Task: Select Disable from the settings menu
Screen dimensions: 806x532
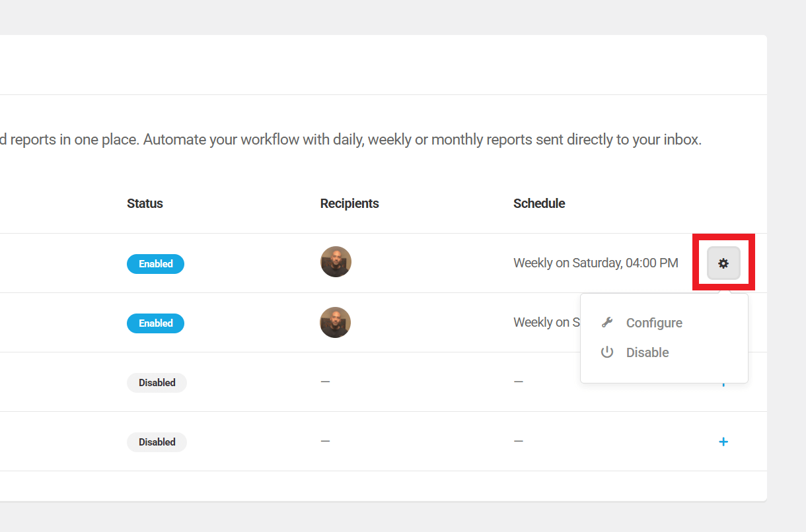Action: [647, 352]
